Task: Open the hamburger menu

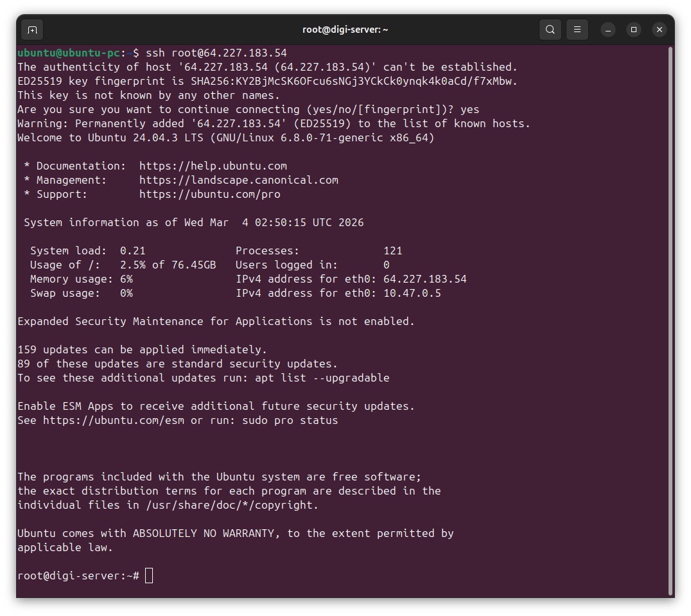Action: coord(576,30)
